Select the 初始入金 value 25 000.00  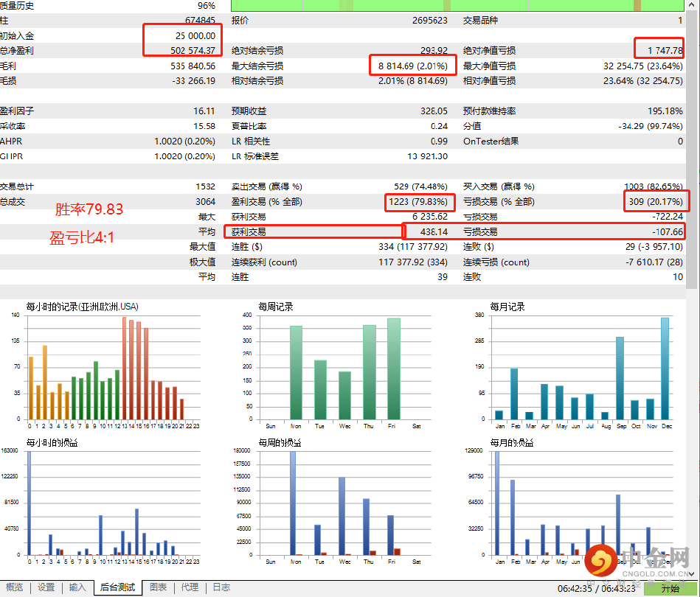click(195, 35)
